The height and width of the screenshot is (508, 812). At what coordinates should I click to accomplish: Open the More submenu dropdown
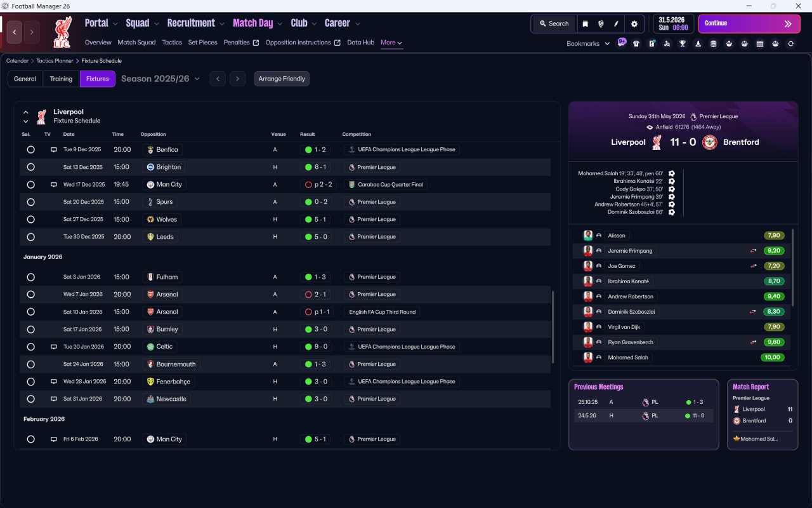[x=391, y=43]
